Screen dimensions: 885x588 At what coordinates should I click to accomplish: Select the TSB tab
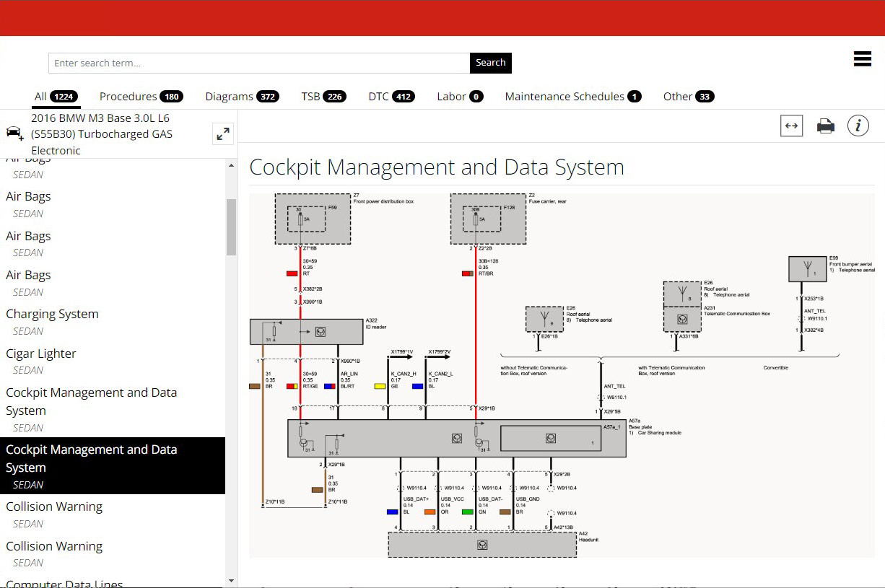click(323, 97)
